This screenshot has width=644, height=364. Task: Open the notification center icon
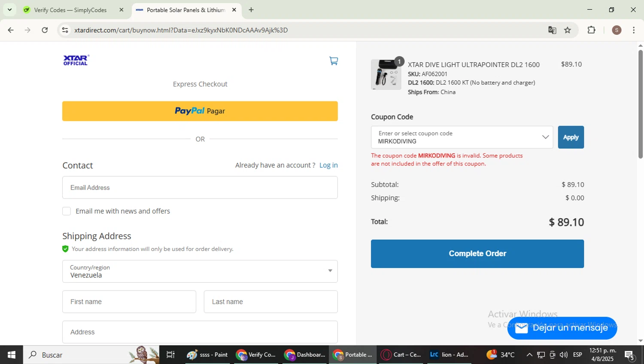[x=630, y=355]
